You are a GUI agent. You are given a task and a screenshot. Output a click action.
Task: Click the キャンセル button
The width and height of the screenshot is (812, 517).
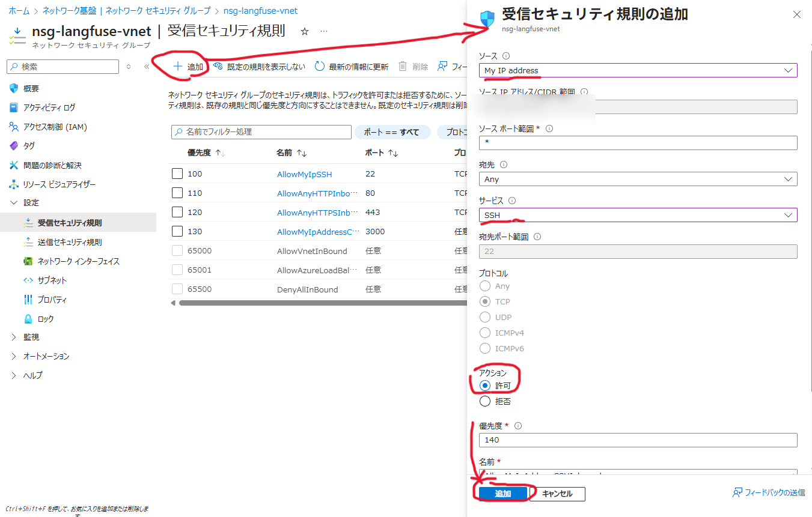click(x=557, y=494)
